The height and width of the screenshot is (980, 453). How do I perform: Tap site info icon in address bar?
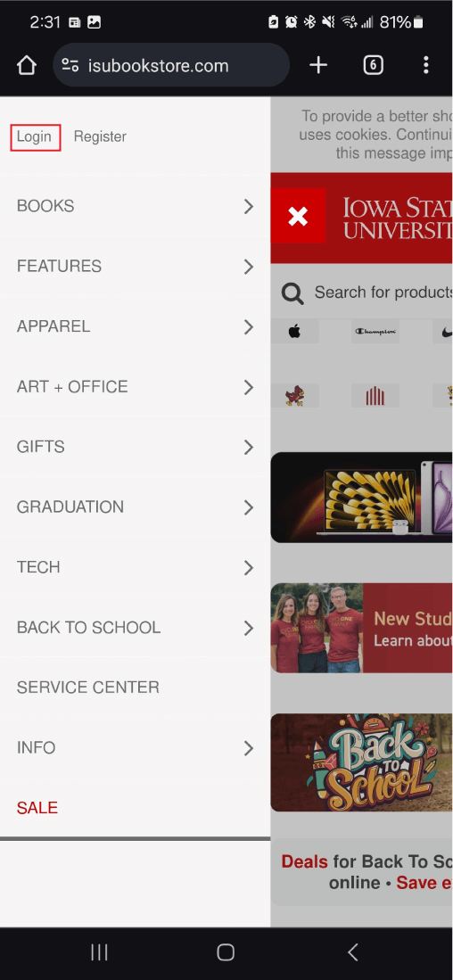(70, 65)
